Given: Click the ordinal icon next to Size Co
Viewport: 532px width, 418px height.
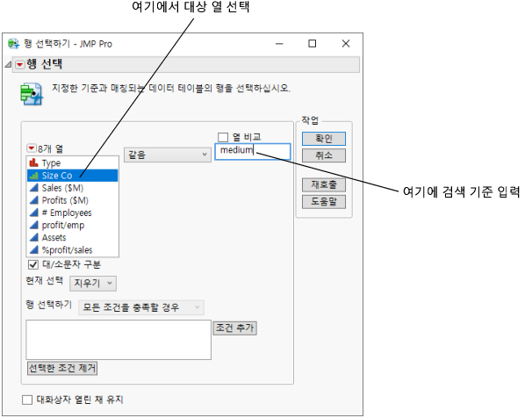Looking at the screenshot, I should pos(33,176).
